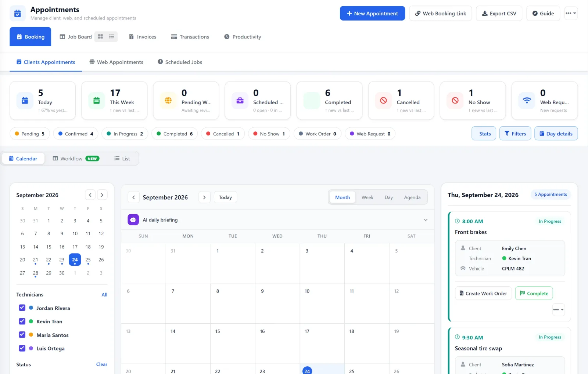
Task: Click the 8:00 AM clock icon
Action: [x=458, y=221]
